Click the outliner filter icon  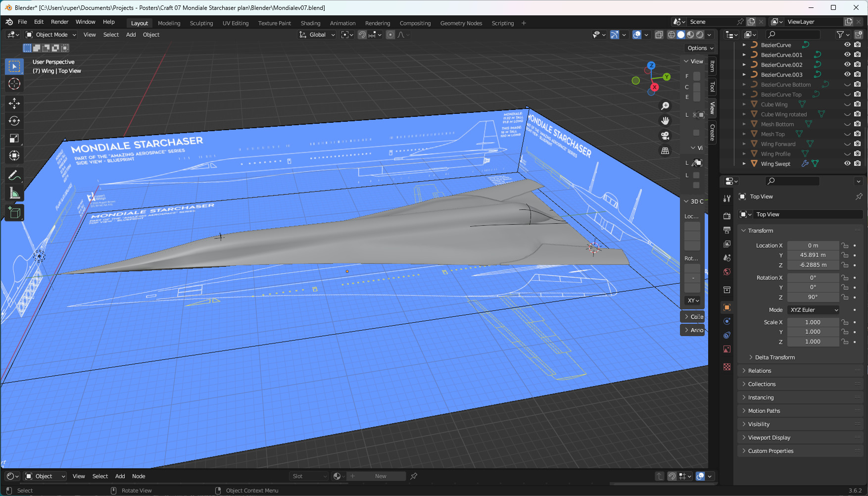[x=840, y=35]
